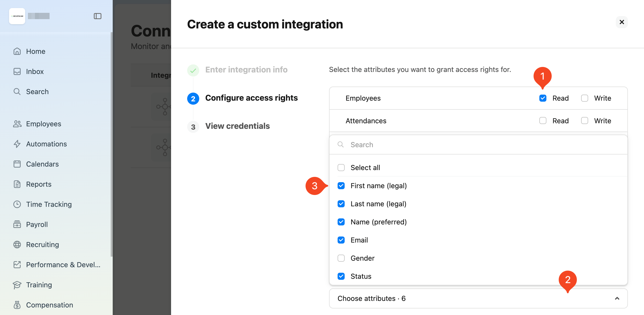This screenshot has width=644, height=315.
Task: Click the magnifier icon in attribute search
Action: [341, 144]
